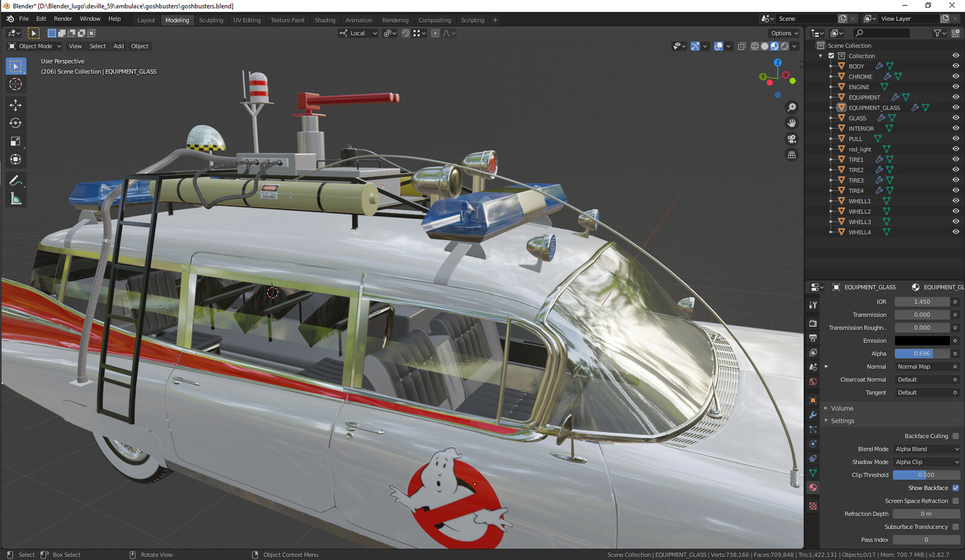The width and height of the screenshot is (965, 560).
Task: Collapse the Settings panel
Action: click(x=842, y=421)
